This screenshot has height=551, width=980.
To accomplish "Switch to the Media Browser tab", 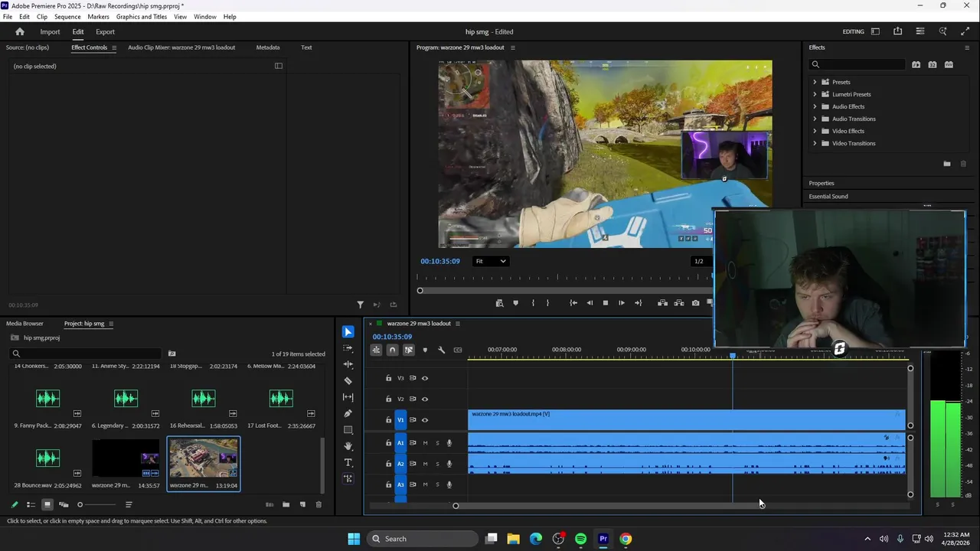I will click(24, 324).
